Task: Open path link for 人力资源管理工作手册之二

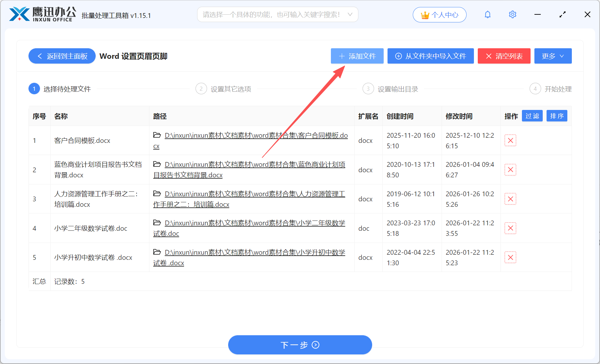Action: tap(249, 199)
